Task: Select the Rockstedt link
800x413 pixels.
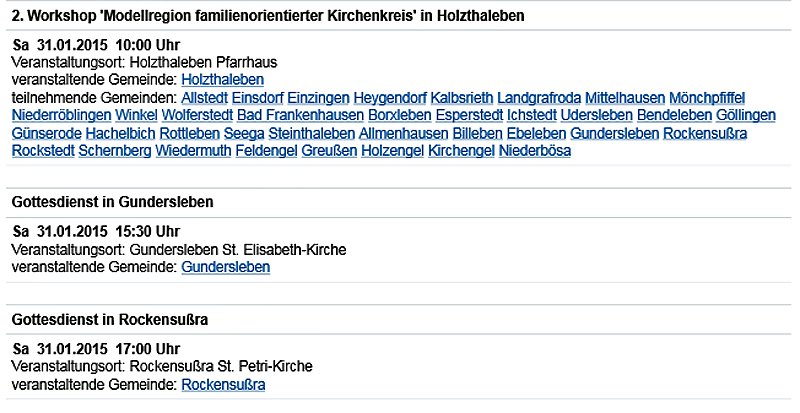Action: (41, 151)
